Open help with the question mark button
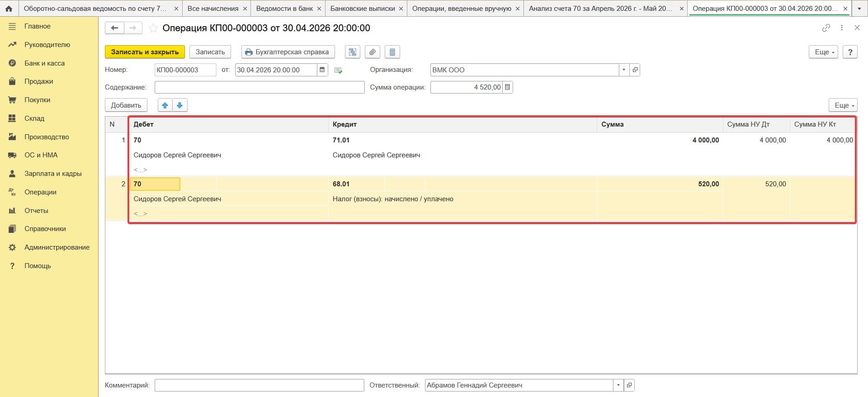This screenshot has width=868, height=397. (x=850, y=52)
